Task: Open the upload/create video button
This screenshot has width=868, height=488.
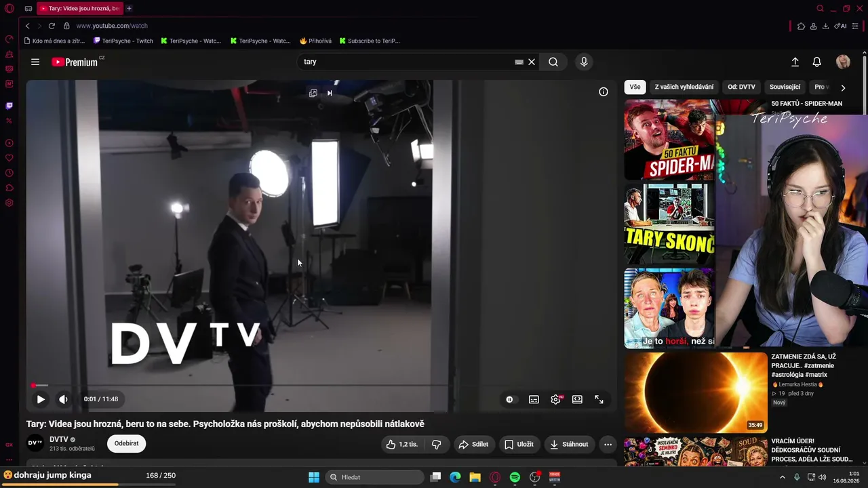Action: coord(795,62)
